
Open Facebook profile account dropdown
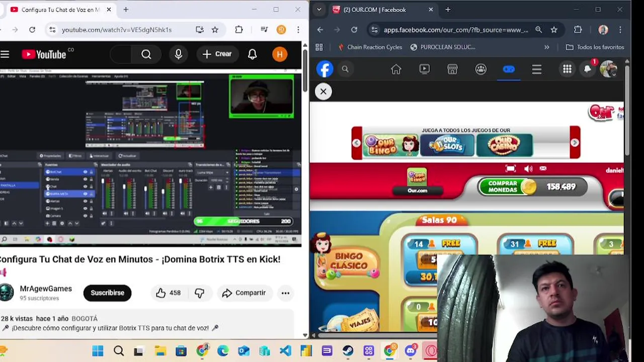(x=609, y=69)
